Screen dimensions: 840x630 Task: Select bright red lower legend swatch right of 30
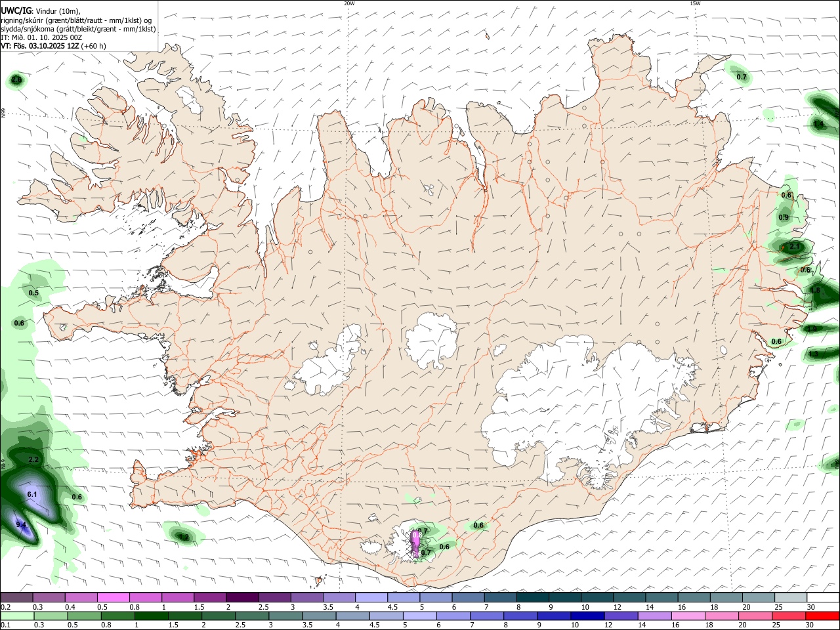pos(823,616)
